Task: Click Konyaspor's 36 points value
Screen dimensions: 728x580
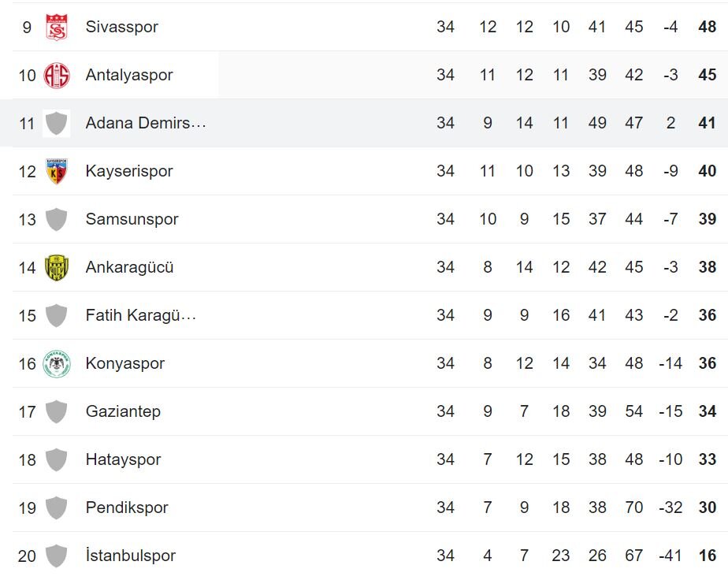Action: pos(707,364)
